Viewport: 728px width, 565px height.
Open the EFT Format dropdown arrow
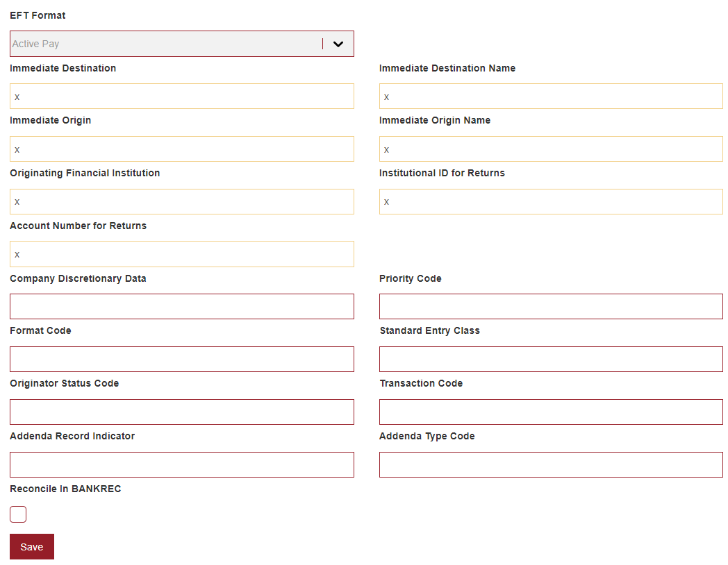(338, 44)
